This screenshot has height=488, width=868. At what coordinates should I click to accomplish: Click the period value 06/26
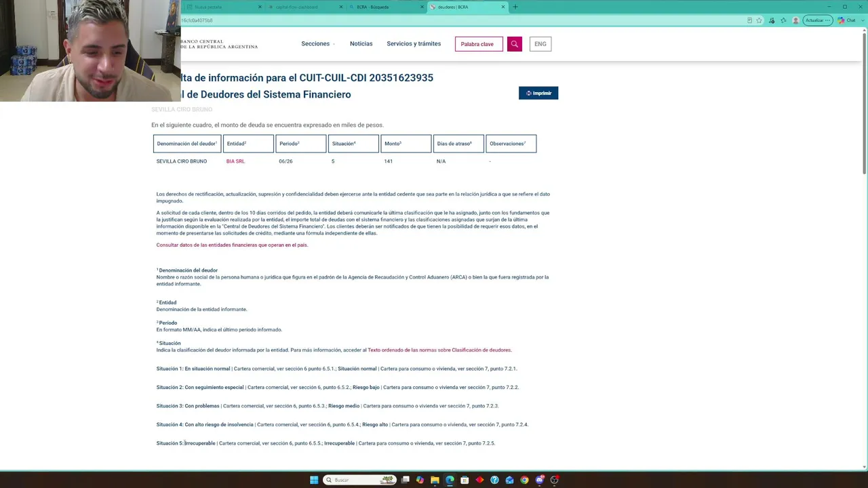pyautogui.click(x=285, y=161)
